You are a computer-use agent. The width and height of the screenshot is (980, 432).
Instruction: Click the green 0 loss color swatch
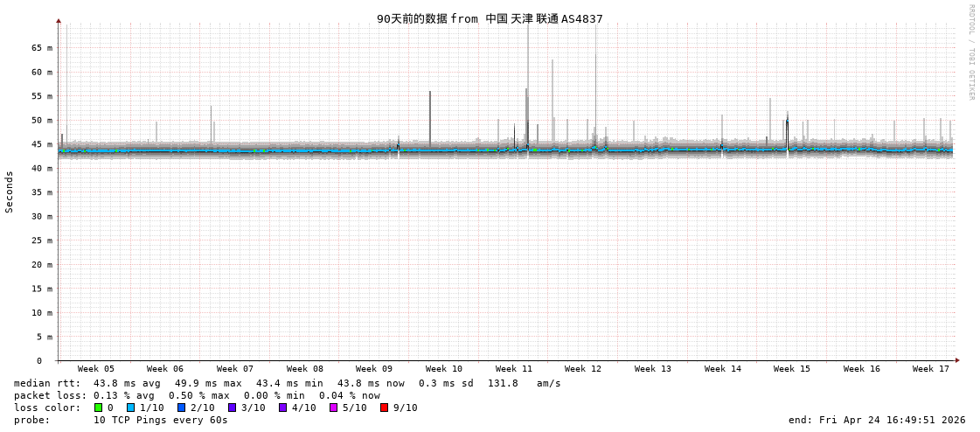[99, 408]
